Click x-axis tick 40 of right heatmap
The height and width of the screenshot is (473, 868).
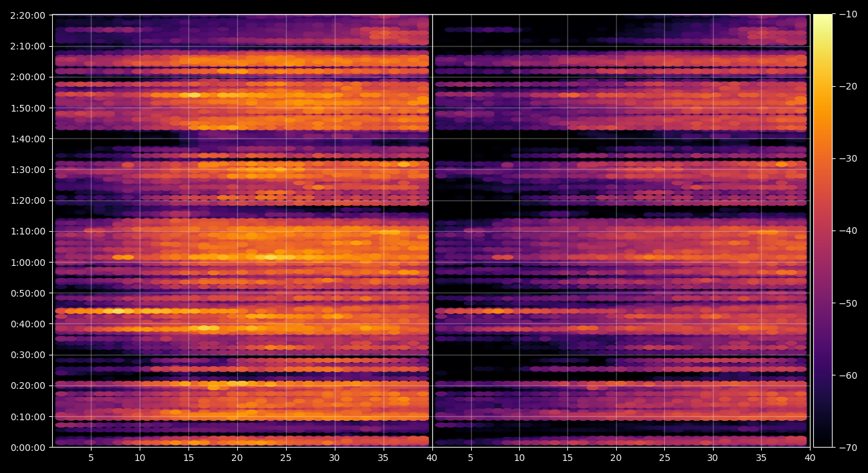click(x=810, y=458)
